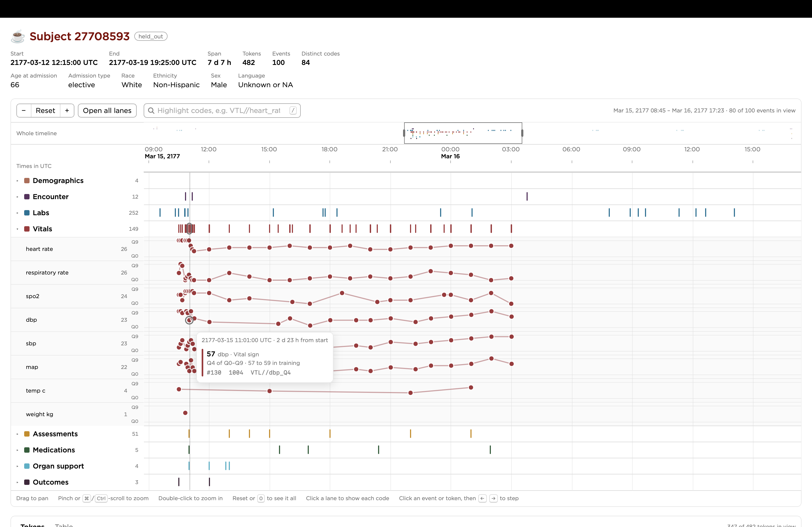Click Open all lanes button
812x527 pixels.
pyautogui.click(x=107, y=111)
